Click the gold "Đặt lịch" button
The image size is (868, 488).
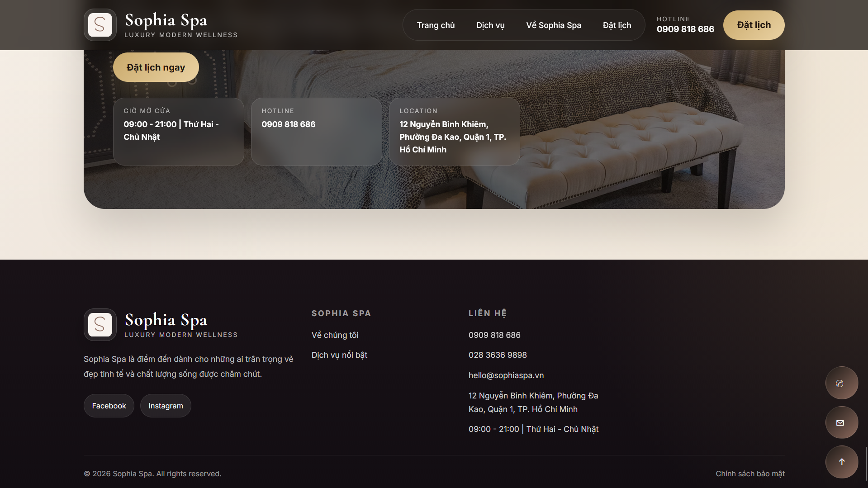(x=753, y=25)
